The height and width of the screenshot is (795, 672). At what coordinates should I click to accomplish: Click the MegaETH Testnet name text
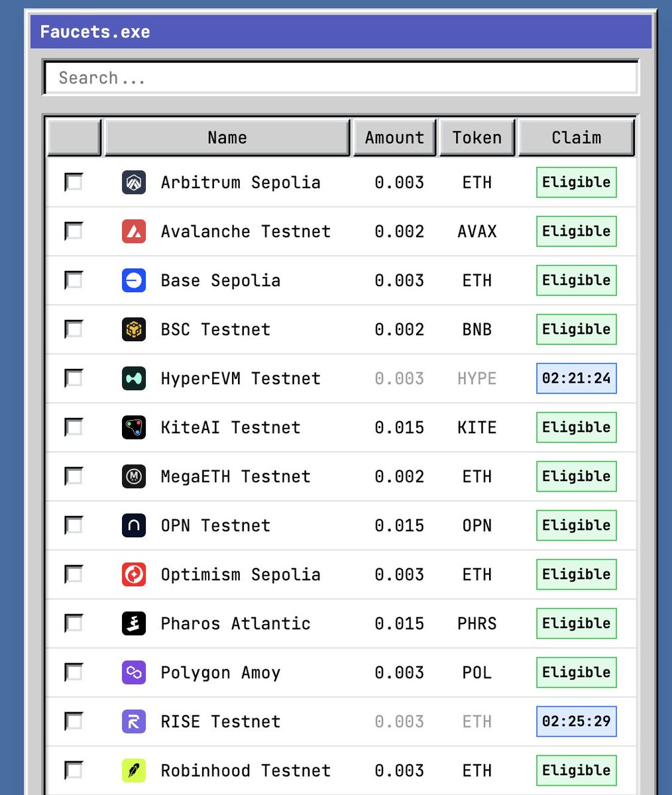coord(236,477)
